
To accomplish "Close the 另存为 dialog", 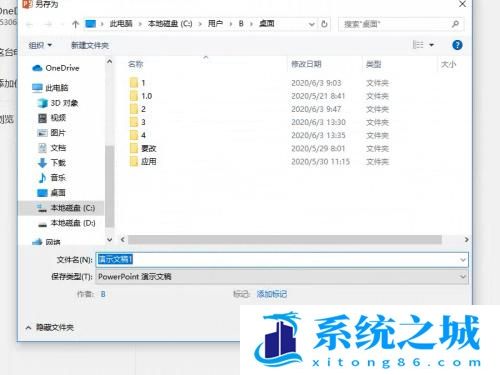I will (462, 4).
